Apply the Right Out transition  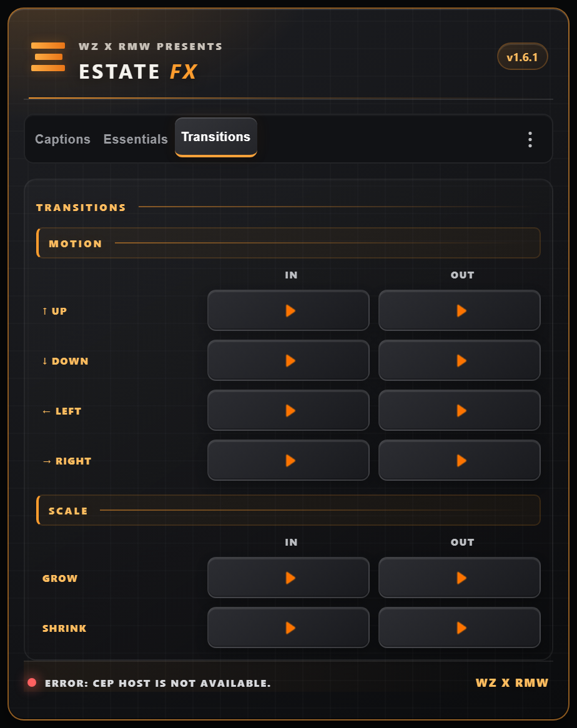(460, 461)
